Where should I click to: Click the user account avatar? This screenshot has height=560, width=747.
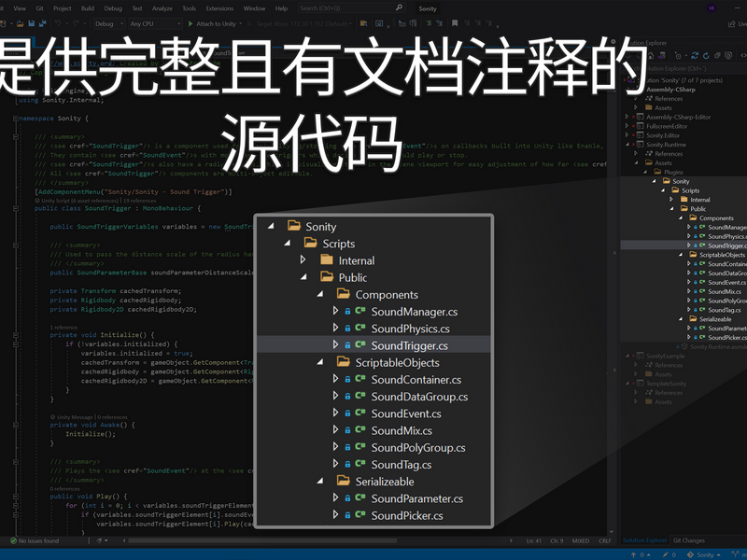point(712,8)
